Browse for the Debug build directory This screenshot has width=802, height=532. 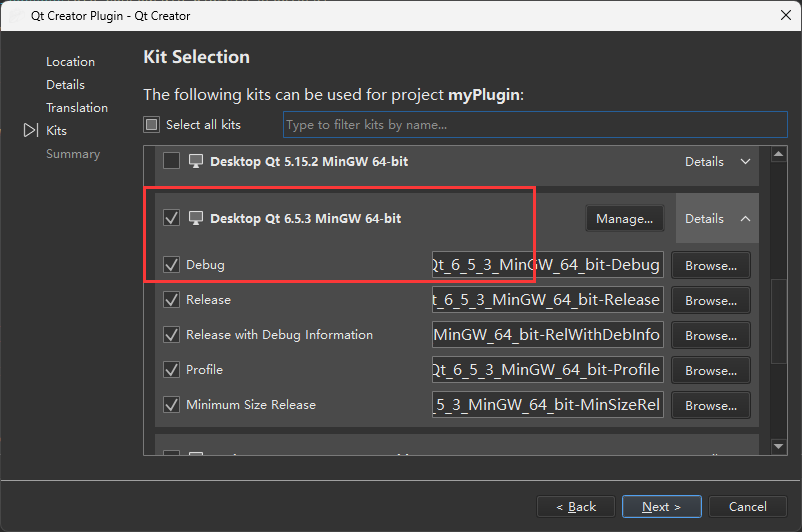tap(711, 265)
